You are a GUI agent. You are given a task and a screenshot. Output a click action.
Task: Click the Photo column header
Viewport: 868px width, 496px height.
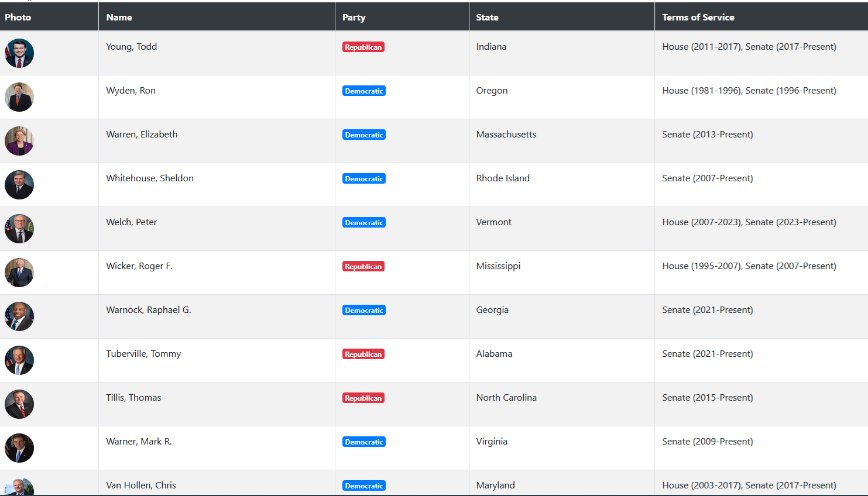[18, 18]
